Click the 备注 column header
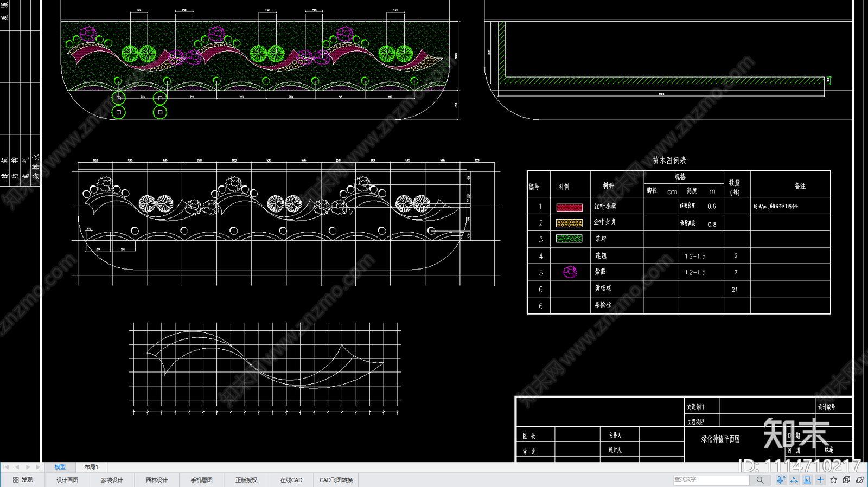The image size is (868, 487). pos(800,186)
